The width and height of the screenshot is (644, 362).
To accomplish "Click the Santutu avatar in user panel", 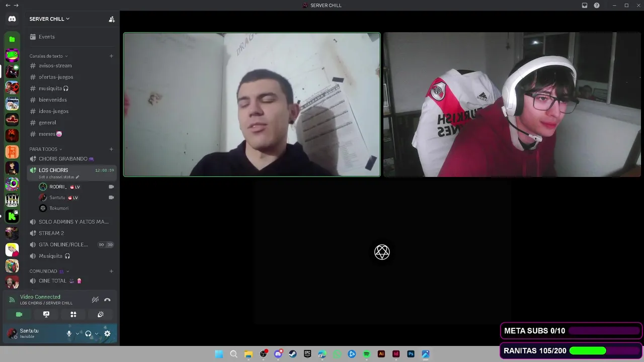I will coord(12,333).
